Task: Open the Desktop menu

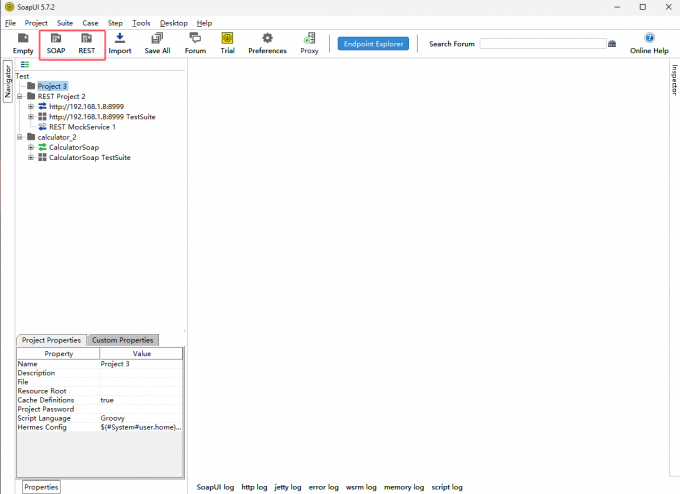Action: 173,23
